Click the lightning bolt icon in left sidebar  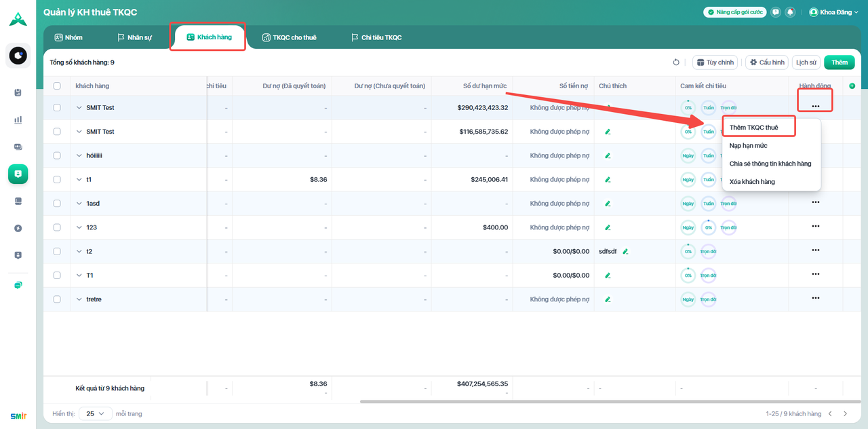18,228
